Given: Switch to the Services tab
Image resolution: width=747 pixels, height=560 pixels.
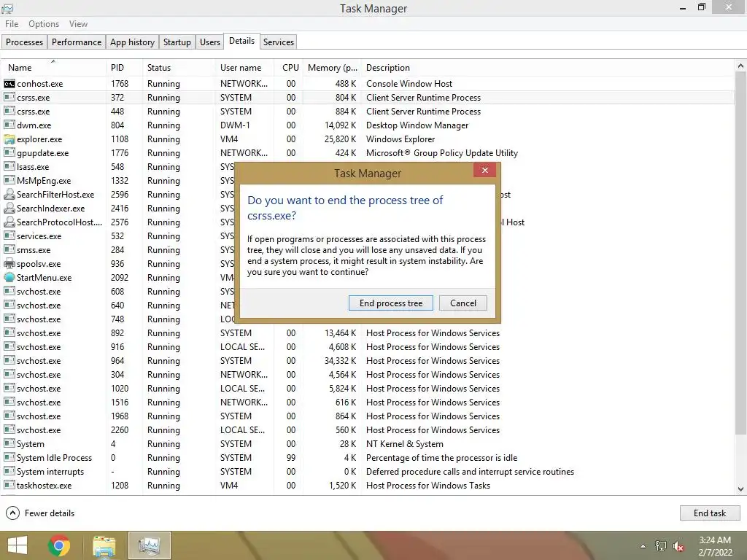Looking at the screenshot, I should tap(278, 42).
